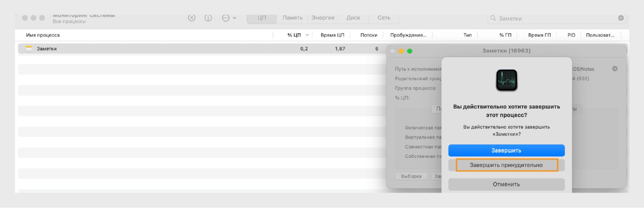Switch to the Сеть tab
The width and height of the screenshot is (644, 208).
pos(384,18)
